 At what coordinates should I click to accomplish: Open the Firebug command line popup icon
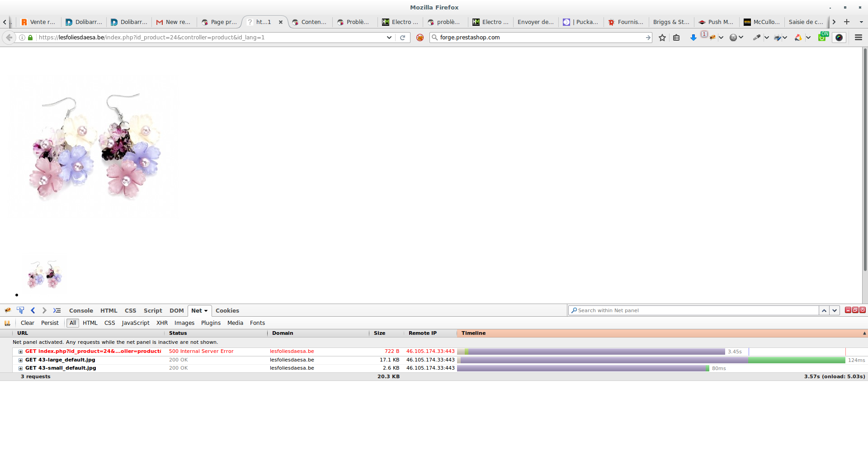(57, 310)
